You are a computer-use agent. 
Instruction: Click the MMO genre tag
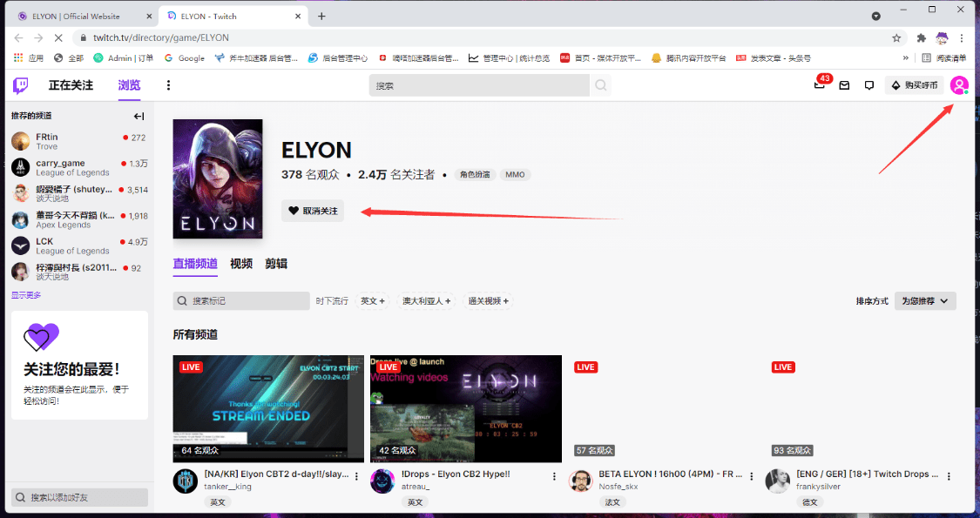point(515,175)
